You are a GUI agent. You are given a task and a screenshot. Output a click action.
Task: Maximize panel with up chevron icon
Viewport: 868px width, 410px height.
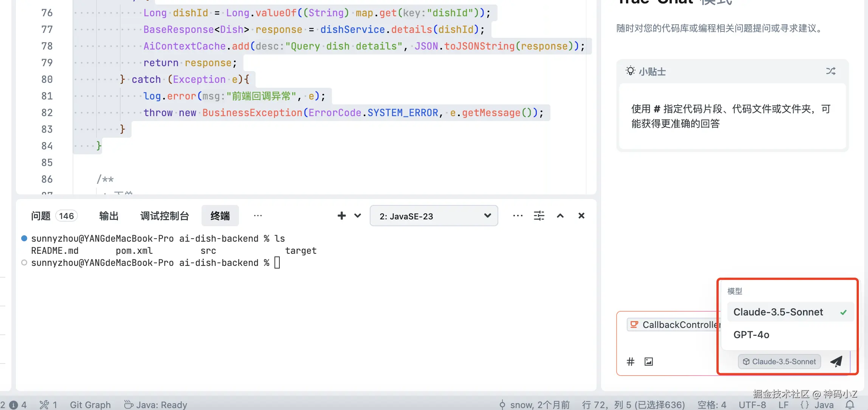point(560,216)
